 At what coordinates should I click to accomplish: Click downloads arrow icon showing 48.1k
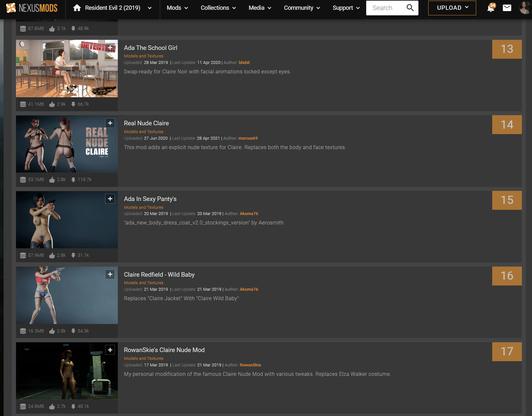[x=73, y=406]
